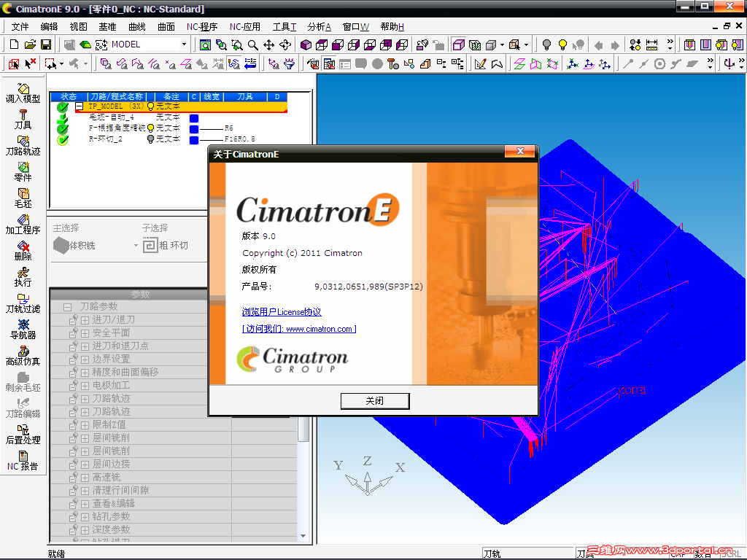The image size is (747, 560).
Task: Click the 删除 delete sidebar icon
Action: click(x=23, y=251)
